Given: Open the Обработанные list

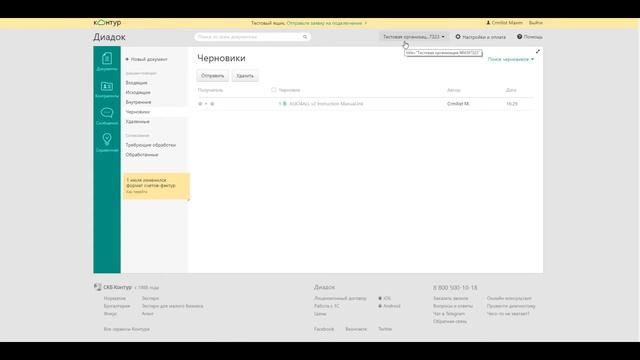Looking at the screenshot, I should [142, 155].
